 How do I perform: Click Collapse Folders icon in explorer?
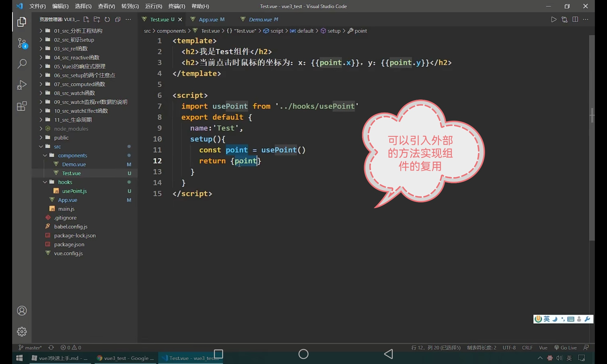(118, 19)
